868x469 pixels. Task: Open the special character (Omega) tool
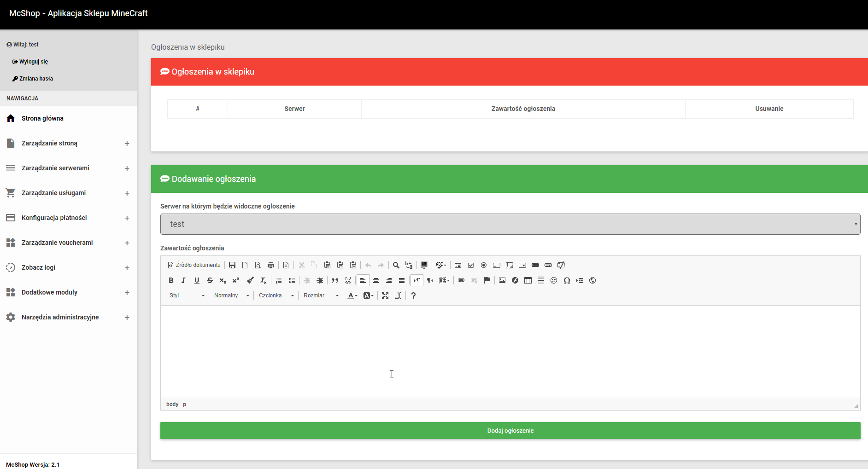coord(567,280)
